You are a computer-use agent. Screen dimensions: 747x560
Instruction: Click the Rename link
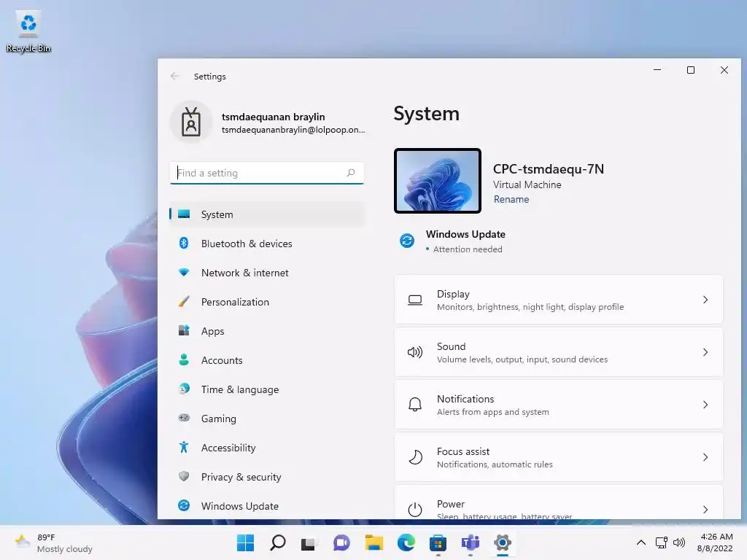pyautogui.click(x=511, y=199)
